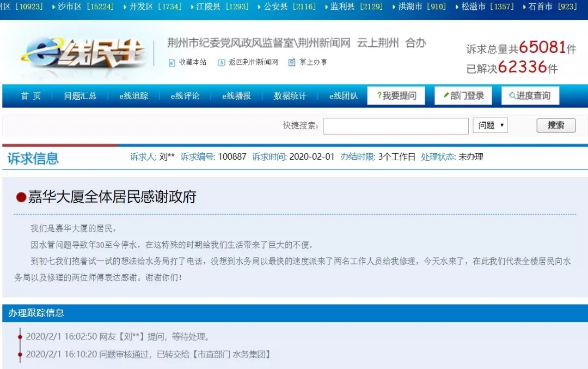Click into the 快捷搜索 text field
588x369 pixels.
(395, 126)
